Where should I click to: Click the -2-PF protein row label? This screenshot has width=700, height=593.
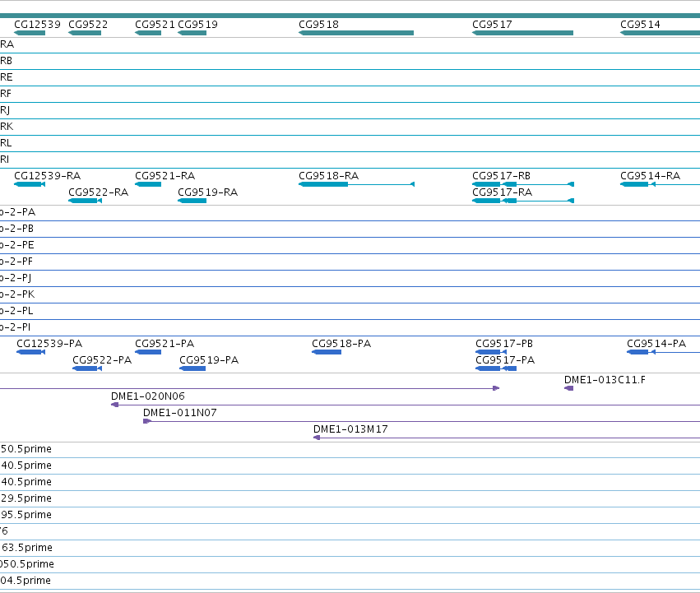[x=16, y=262]
